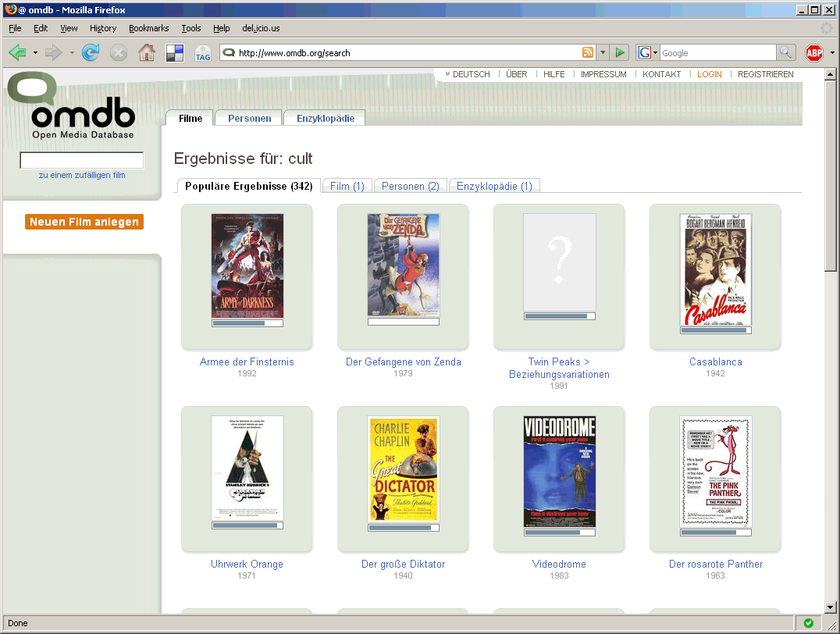This screenshot has height=634, width=840.
Task: Open the History menu
Action: 103,28
